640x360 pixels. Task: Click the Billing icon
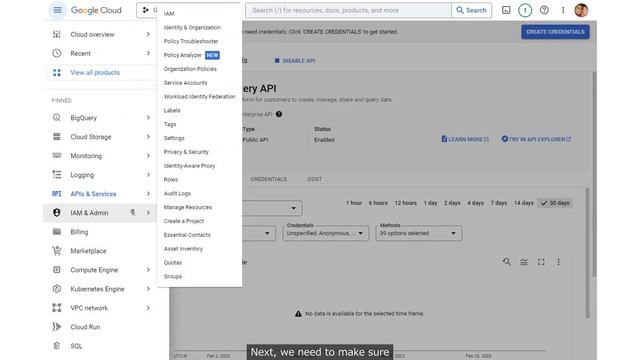(x=57, y=232)
